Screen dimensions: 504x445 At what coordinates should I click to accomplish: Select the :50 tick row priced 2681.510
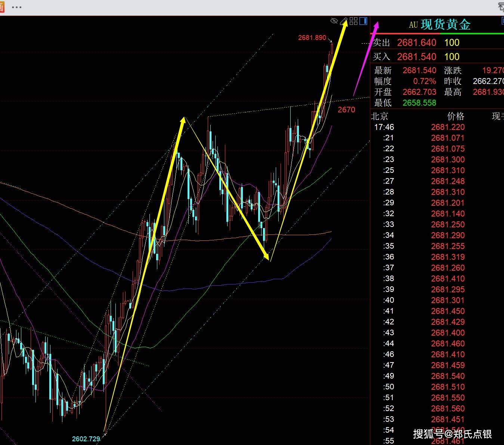point(437,387)
